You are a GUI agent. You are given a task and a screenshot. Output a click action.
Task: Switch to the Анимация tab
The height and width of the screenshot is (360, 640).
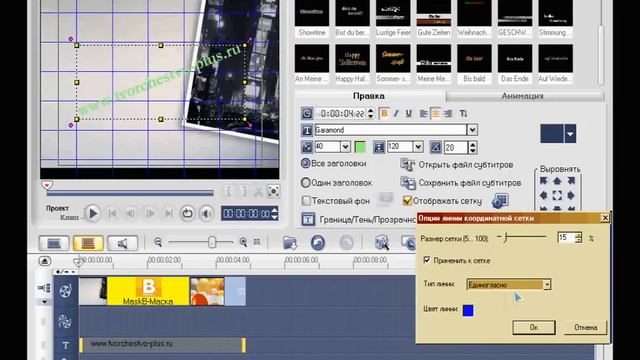pos(522,96)
